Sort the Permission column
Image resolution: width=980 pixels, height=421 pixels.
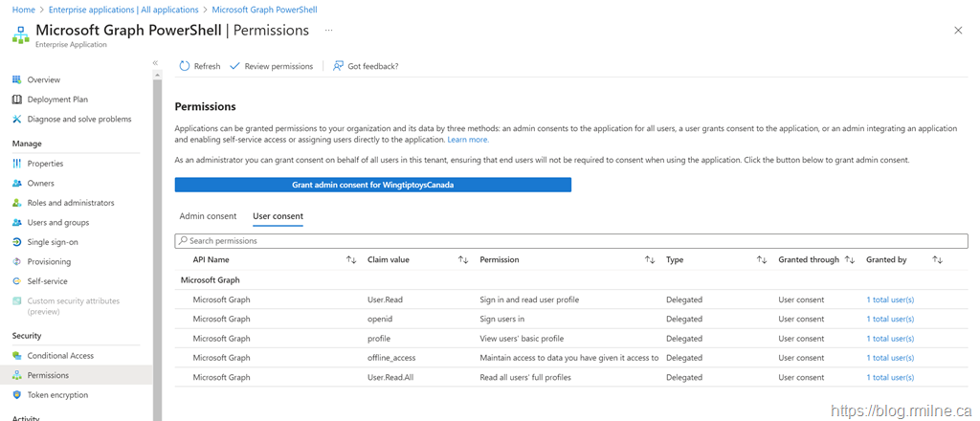pos(650,260)
